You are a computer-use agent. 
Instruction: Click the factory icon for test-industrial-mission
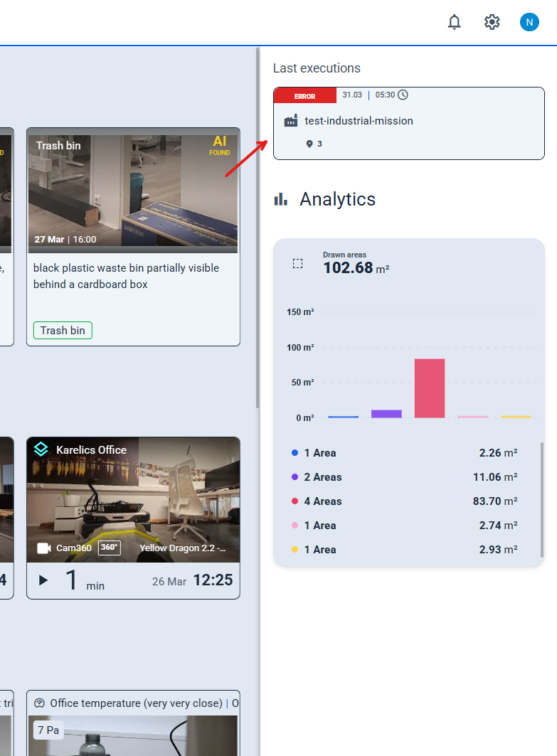click(x=291, y=121)
